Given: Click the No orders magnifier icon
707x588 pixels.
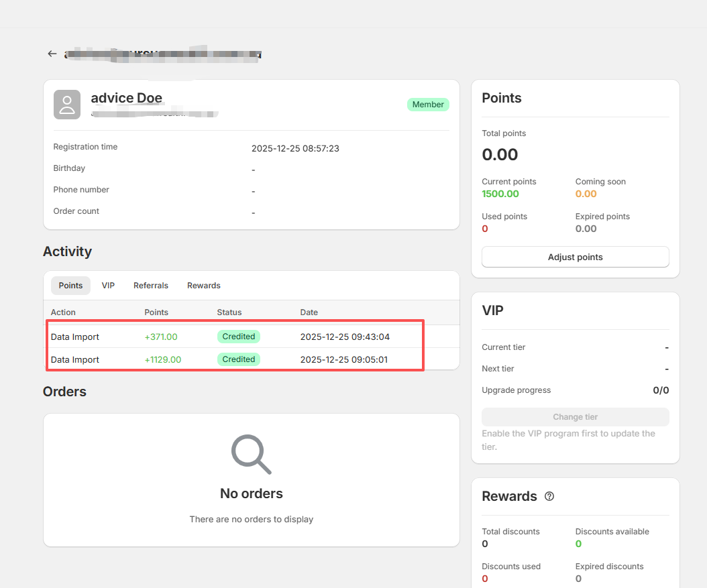Looking at the screenshot, I should point(251,454).
